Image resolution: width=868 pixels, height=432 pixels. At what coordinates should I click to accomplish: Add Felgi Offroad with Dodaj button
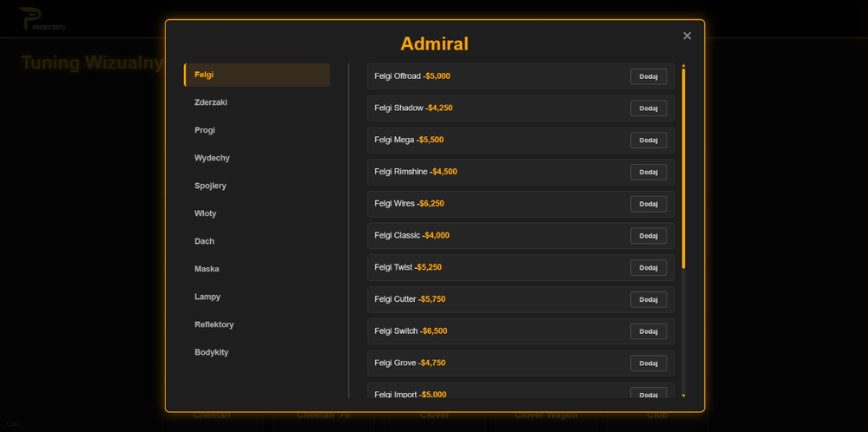click(648, 76)
